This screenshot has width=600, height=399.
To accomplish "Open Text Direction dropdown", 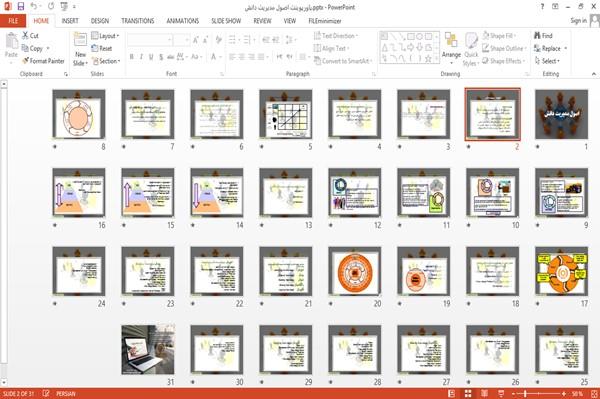I will pyautogui.click(x=336, y=36).
